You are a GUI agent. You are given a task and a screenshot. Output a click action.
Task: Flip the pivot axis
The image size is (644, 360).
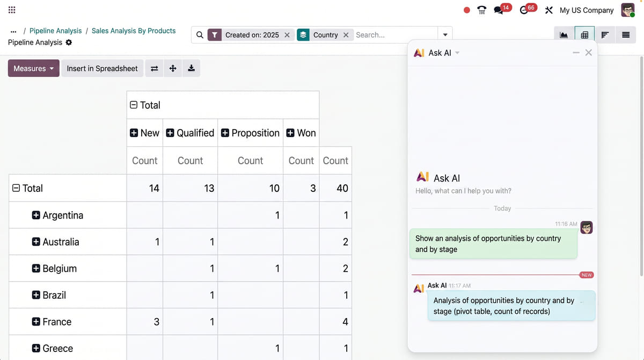(154, 68)
